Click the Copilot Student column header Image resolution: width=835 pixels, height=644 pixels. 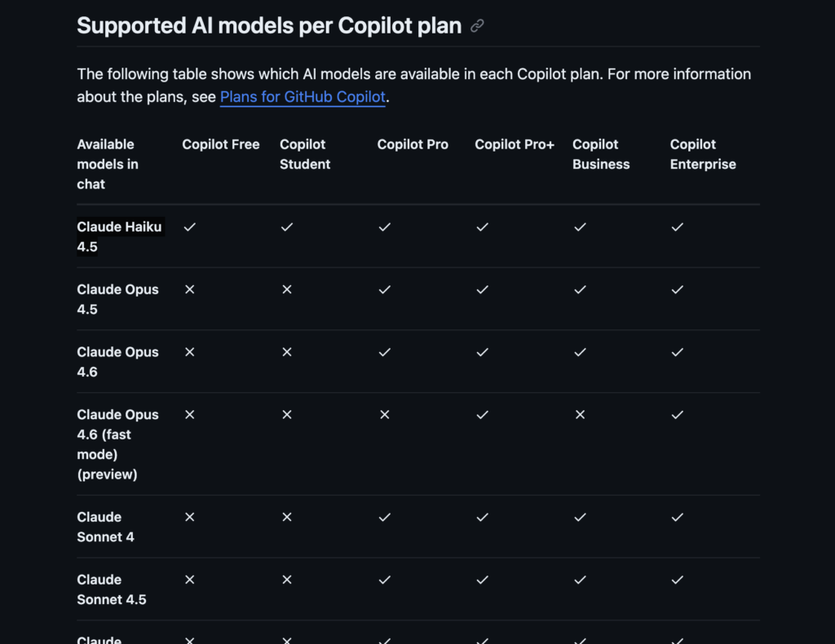[305, 154]
